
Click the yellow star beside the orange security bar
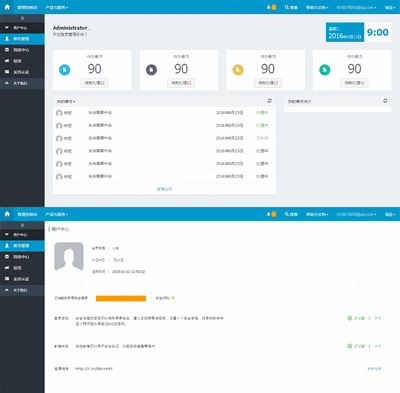tap(173, 298)
